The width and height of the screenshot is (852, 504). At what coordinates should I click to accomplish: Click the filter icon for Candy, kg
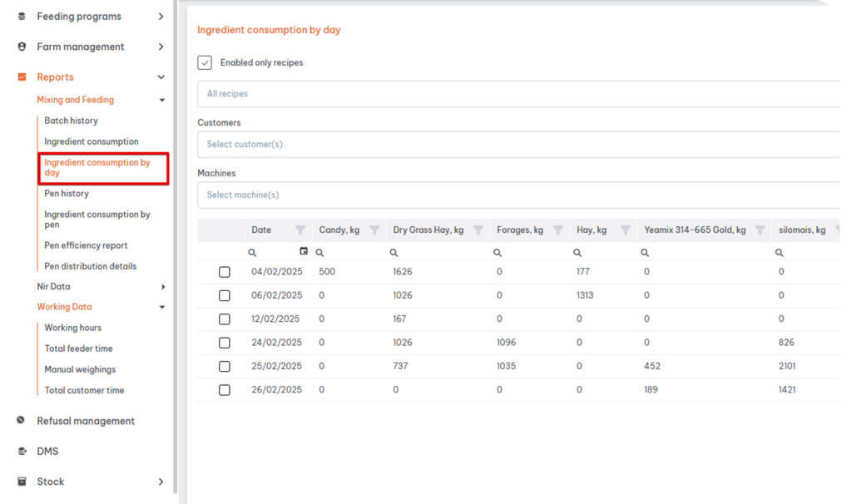374,230
